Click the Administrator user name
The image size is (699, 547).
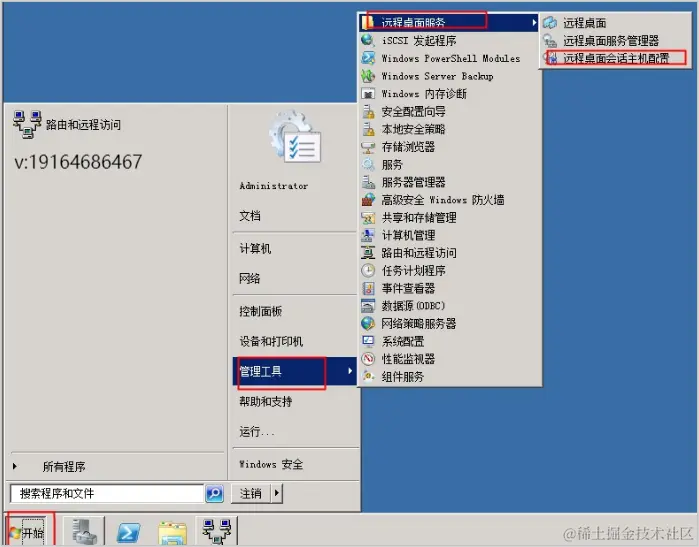click(x=274, y=185)
